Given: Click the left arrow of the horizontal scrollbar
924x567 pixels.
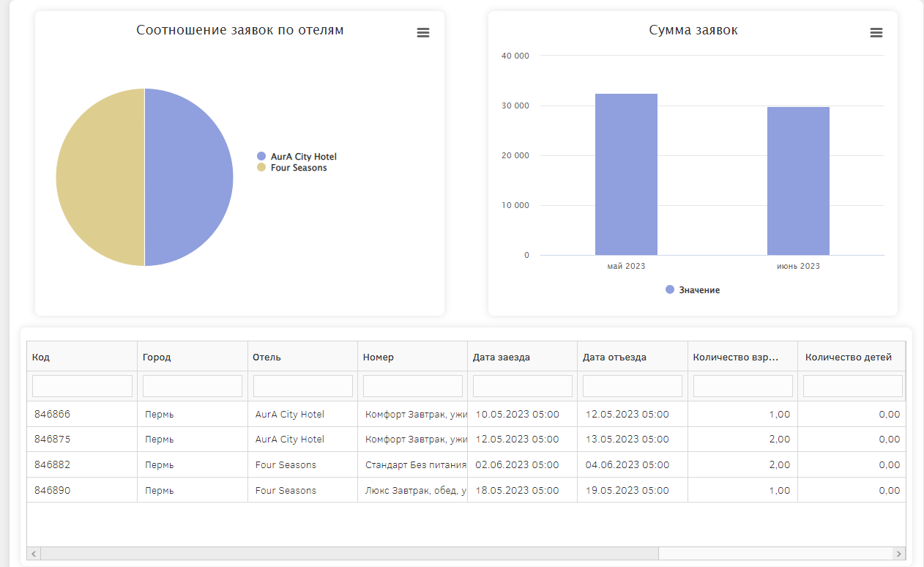Looking at the screenshot, I should click(x=34, y=554).
